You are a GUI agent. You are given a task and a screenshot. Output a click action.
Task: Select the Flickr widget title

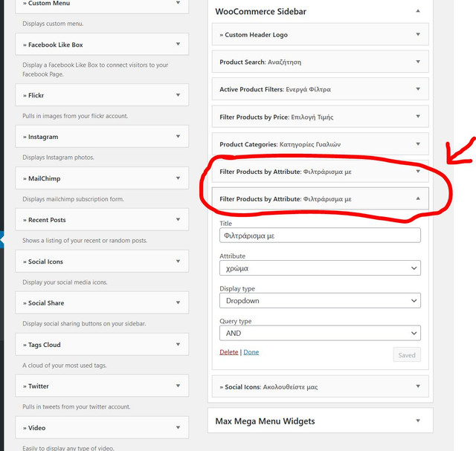(x=36, y=96)
